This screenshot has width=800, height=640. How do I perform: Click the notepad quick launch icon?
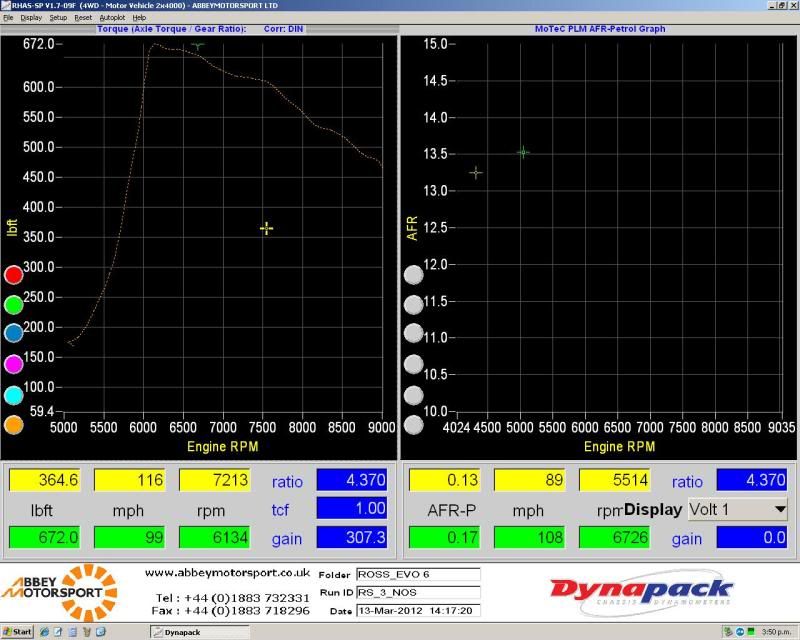click(x=58, y=632)
